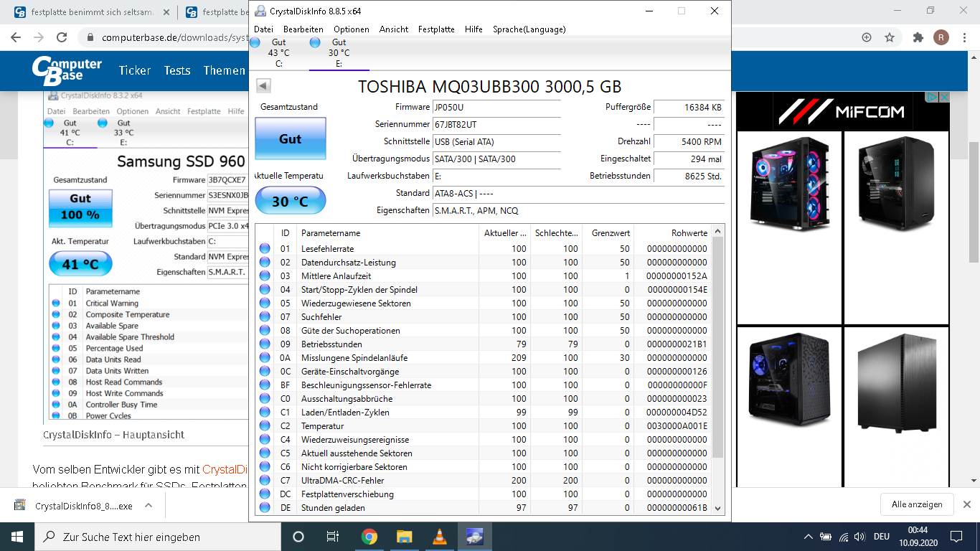
Task: Open Chrome three-dot menu
Action: 964,37
